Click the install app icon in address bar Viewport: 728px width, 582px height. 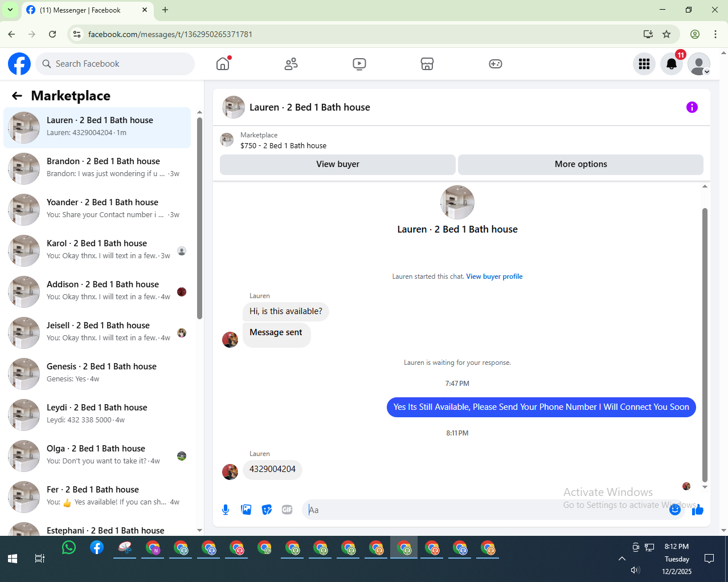point(648,34)
